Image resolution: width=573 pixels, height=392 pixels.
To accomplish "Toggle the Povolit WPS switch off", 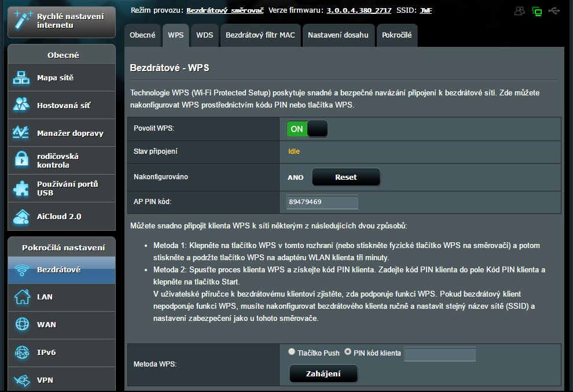I will point(307,129).
